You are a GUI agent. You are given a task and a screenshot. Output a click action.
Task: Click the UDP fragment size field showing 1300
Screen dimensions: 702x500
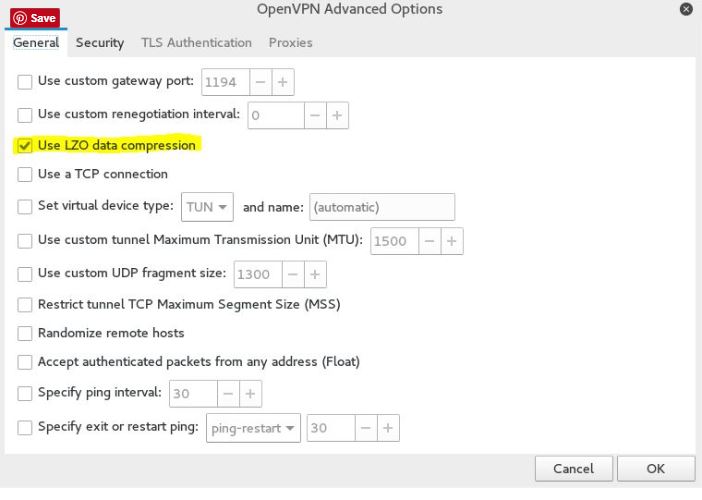tap(258, 274)
